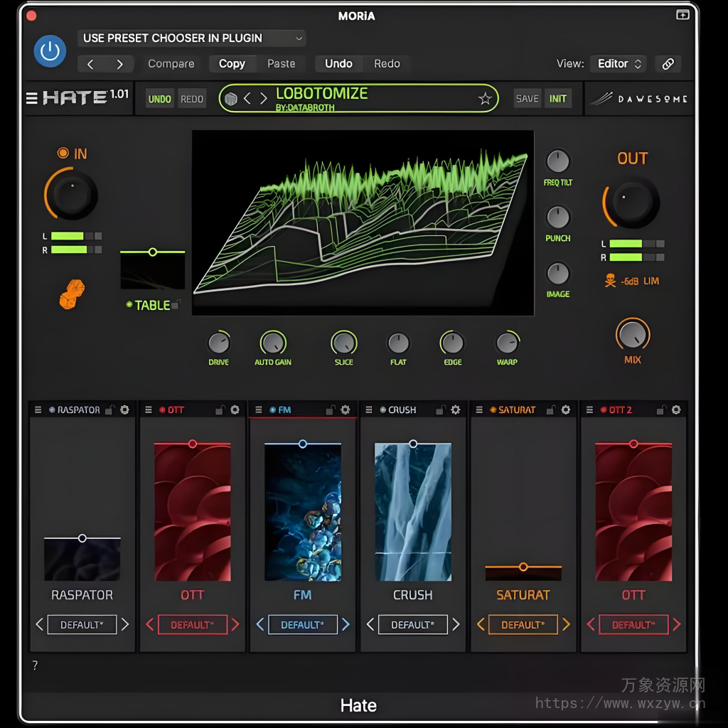Open the USE PRESET CHOOSER IN PLUGIN dropdown
Viewport: 728px width, 728px height.
pos(191,38)
